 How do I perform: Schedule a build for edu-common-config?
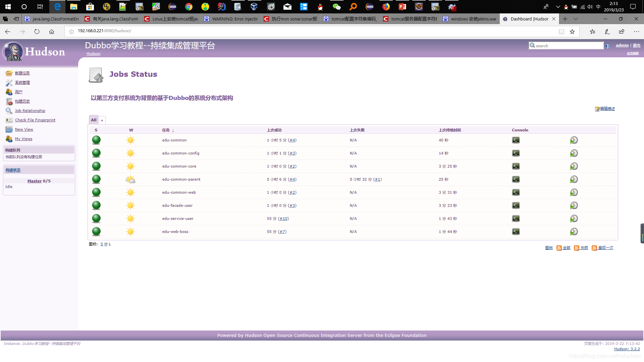[x=574, y=153]
